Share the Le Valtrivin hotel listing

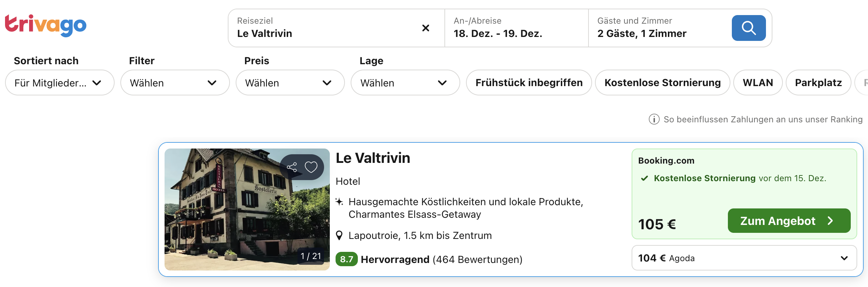[x=292, y=167]
